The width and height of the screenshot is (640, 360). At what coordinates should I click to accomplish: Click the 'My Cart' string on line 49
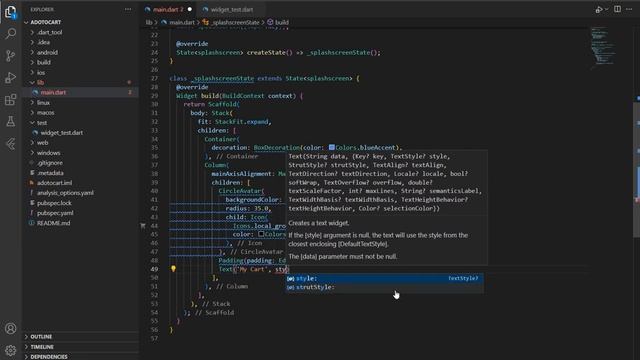(x=252, y=269)
